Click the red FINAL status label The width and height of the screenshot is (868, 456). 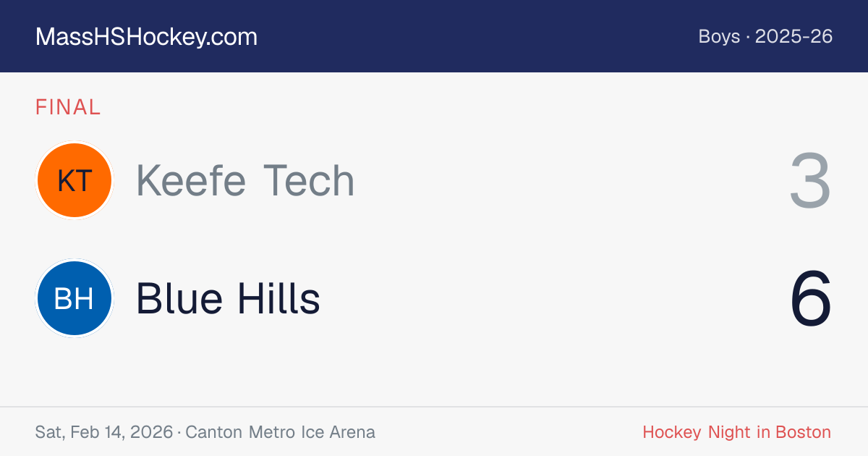pos(68,107)
